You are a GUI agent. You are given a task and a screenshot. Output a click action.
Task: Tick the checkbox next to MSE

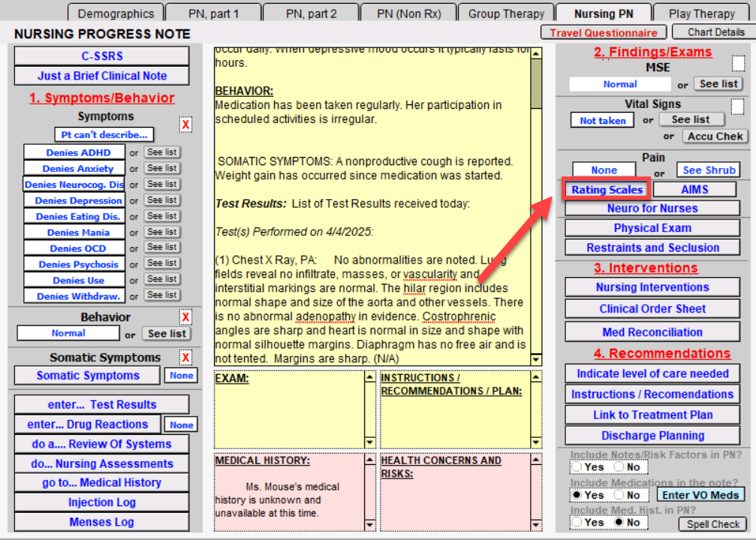click(738, 63)
